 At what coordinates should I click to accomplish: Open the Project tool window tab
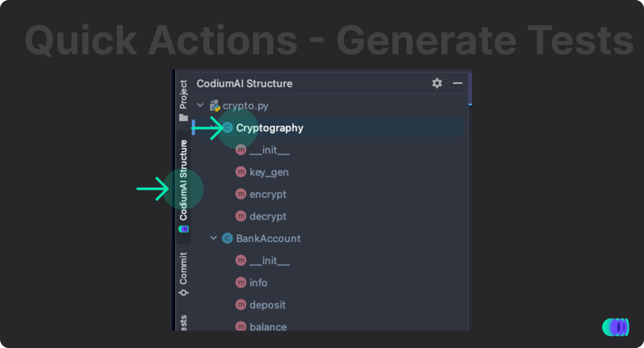[x=183, y=94]
